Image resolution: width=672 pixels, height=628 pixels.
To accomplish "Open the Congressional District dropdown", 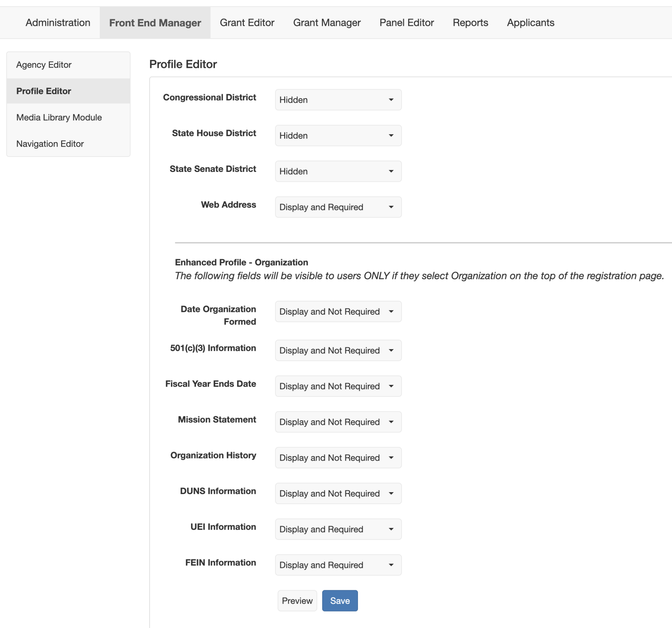I will [x=338, y=100].
